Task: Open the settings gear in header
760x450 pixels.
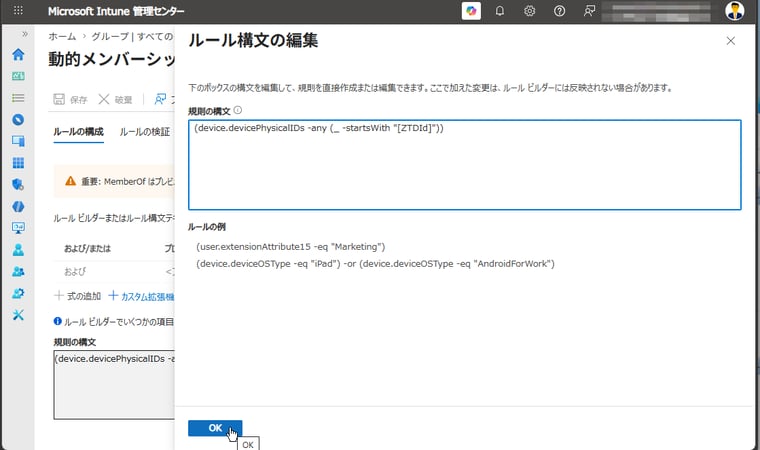Action: [529, 11]
